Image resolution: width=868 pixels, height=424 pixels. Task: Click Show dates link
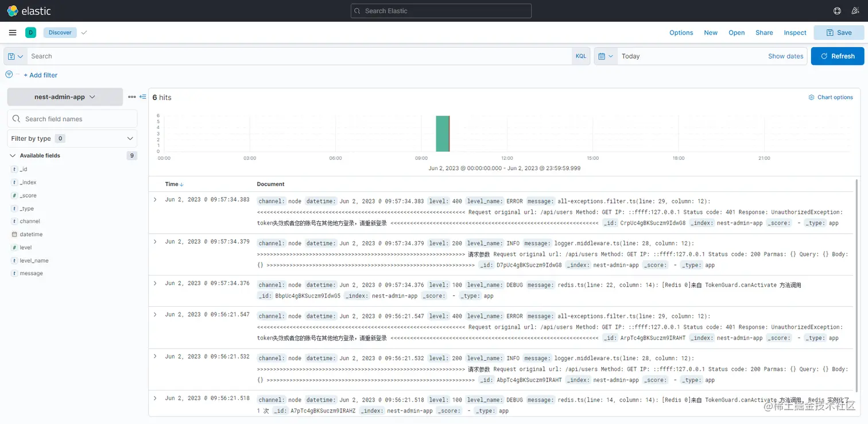tap(786, 56)
